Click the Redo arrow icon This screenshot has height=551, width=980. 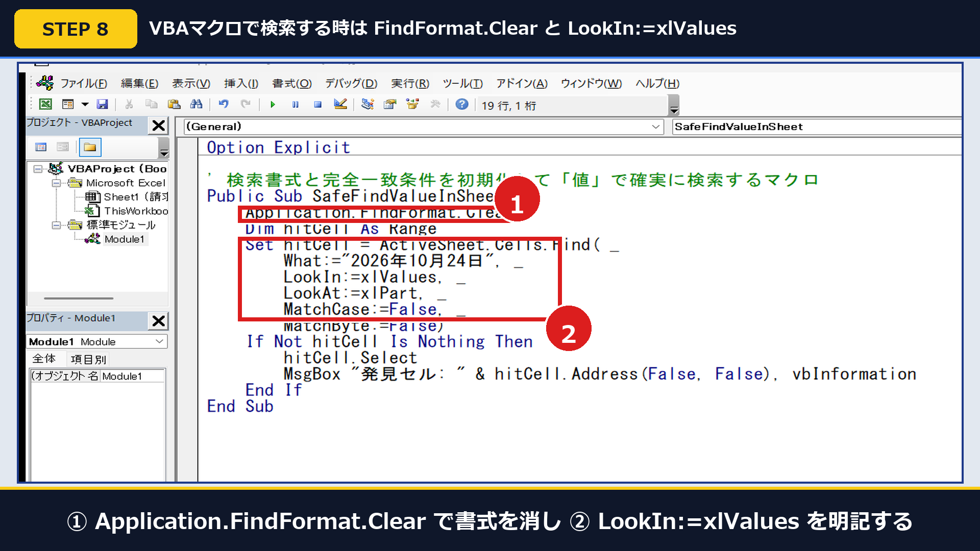(246, 105)
